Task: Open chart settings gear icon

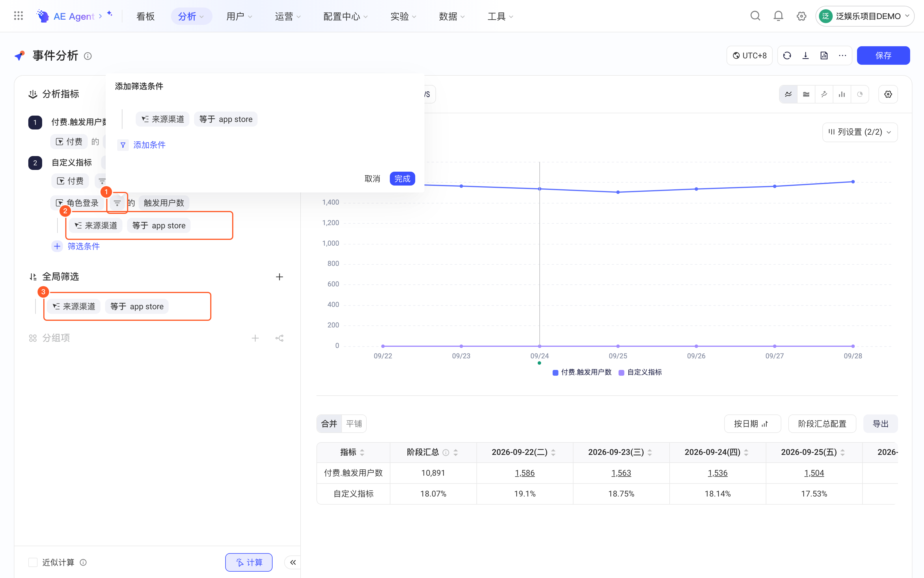Action: click(888, 95)
